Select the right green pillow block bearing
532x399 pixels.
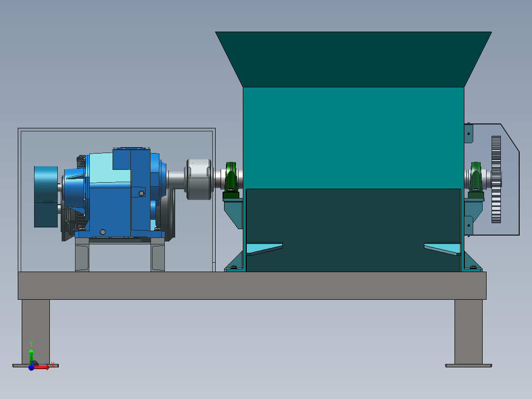(x=476, y=181)
